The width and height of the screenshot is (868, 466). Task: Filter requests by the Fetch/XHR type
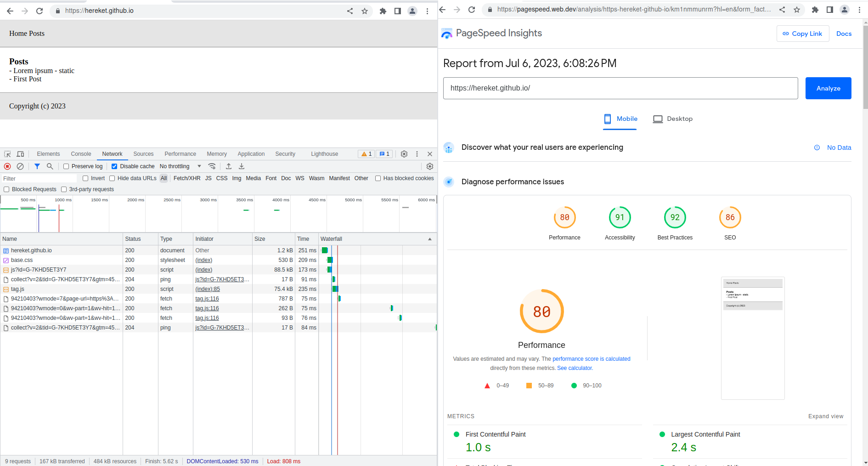[x=187, y=178]
